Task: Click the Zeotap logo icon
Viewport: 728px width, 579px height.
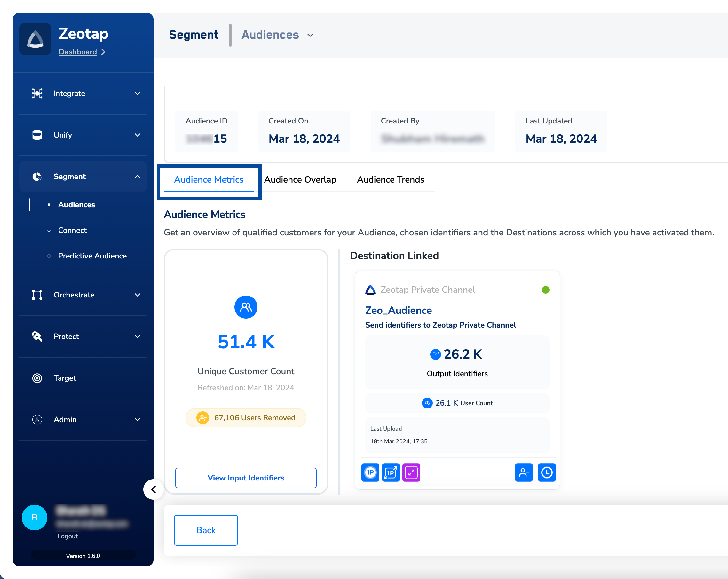Action: 35,39
